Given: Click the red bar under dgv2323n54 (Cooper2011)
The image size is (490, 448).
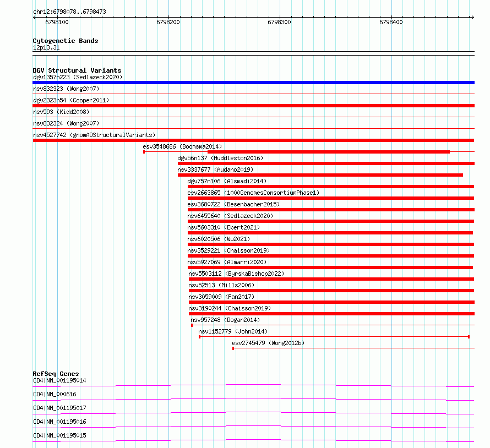Looking at the screenshot, I should click(253, 106).
